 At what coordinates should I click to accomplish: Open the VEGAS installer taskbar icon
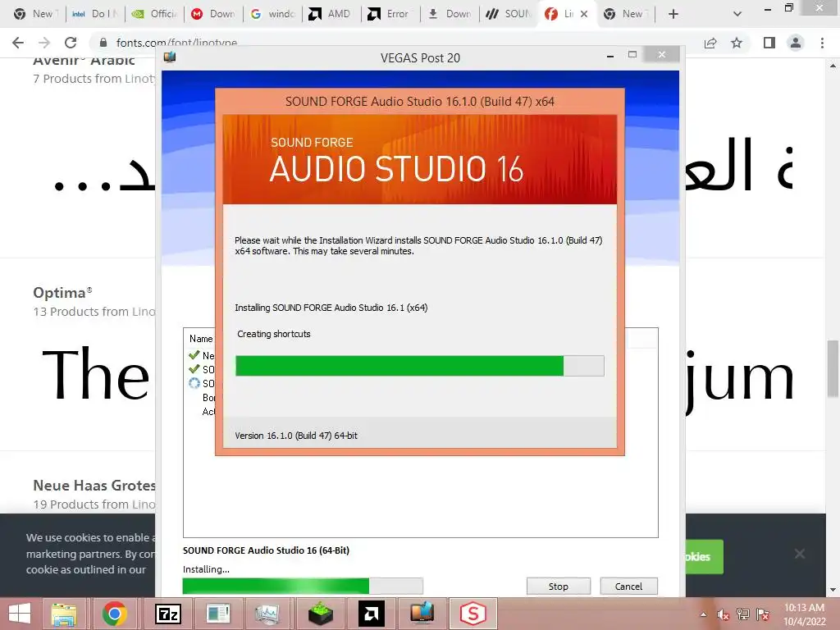tap(422, 614)
